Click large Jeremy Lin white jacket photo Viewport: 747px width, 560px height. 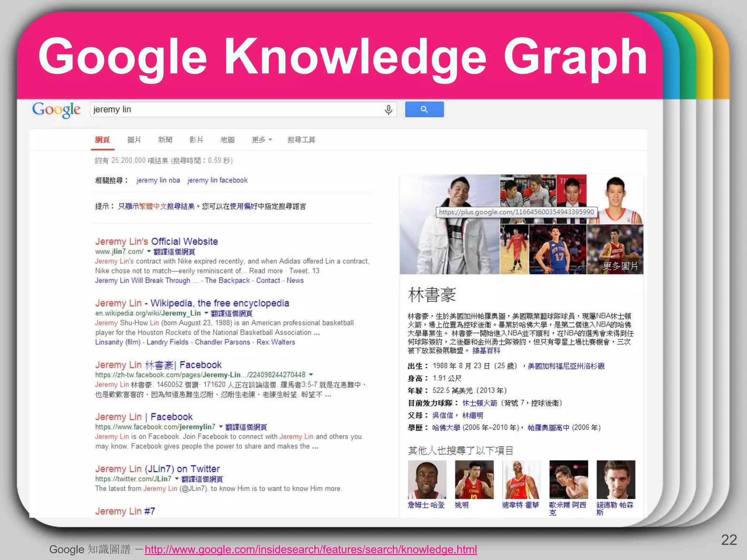(449, 225)
